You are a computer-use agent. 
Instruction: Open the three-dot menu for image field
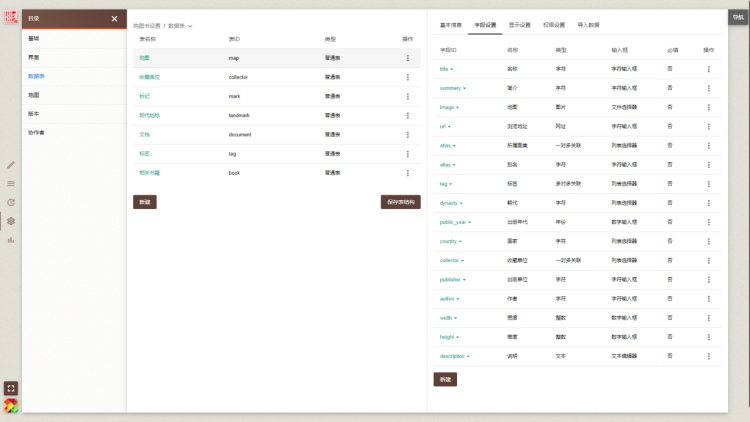(x=708, y=107)
